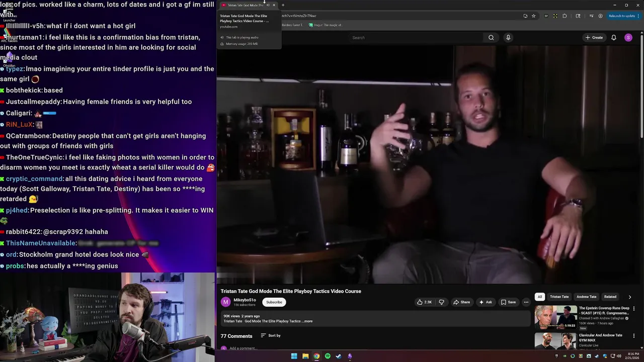The width and height of the screenshot is (644, 362).
Task: Click the YouTube video player
Action: (428, 164)
